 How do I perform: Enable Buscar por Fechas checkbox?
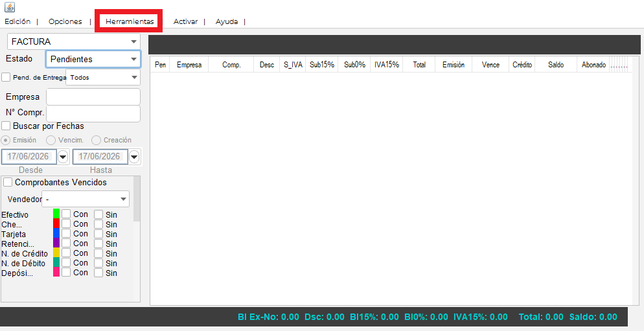point(6,126)
